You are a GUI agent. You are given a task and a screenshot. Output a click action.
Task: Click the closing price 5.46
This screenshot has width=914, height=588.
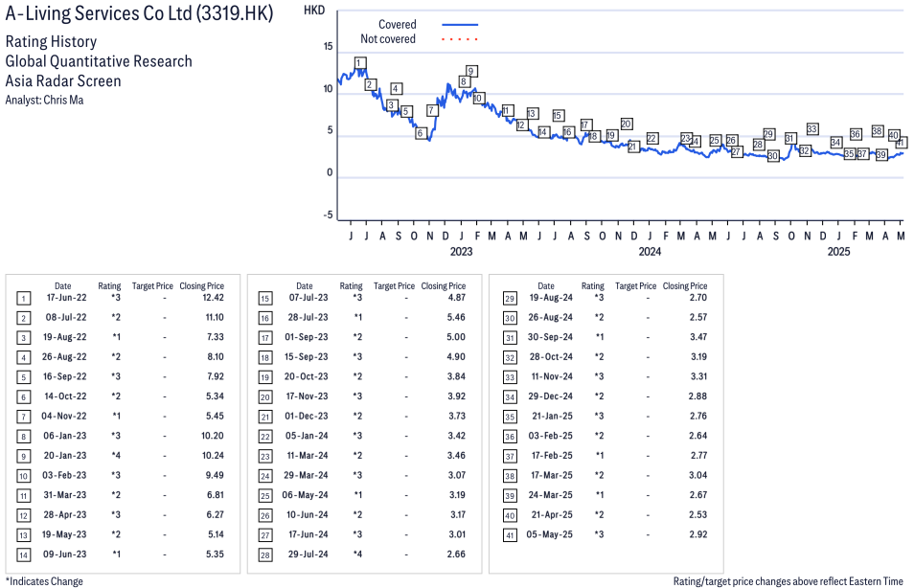(x=456, y=317)
